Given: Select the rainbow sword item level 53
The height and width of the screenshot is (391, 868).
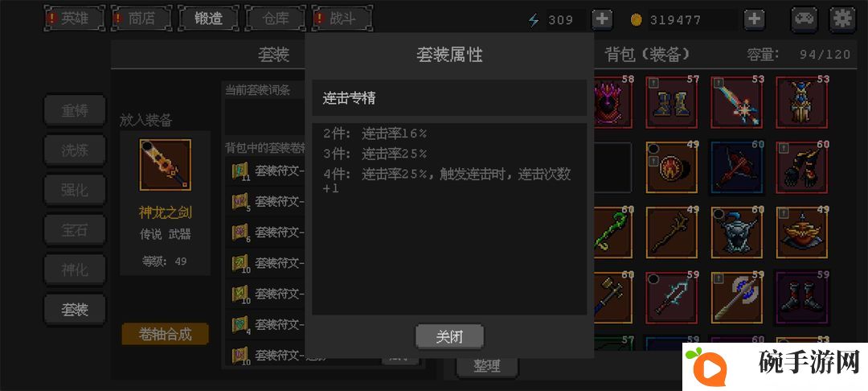Looking at the screenshot, I should click(737, 102).
